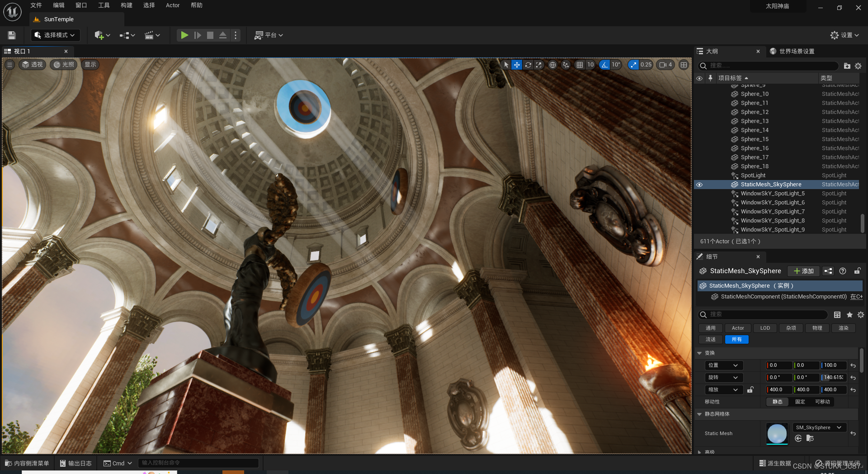Select the 物理 filter button
868x474 pixels.
pyautogui.click(x=817, y=328)
